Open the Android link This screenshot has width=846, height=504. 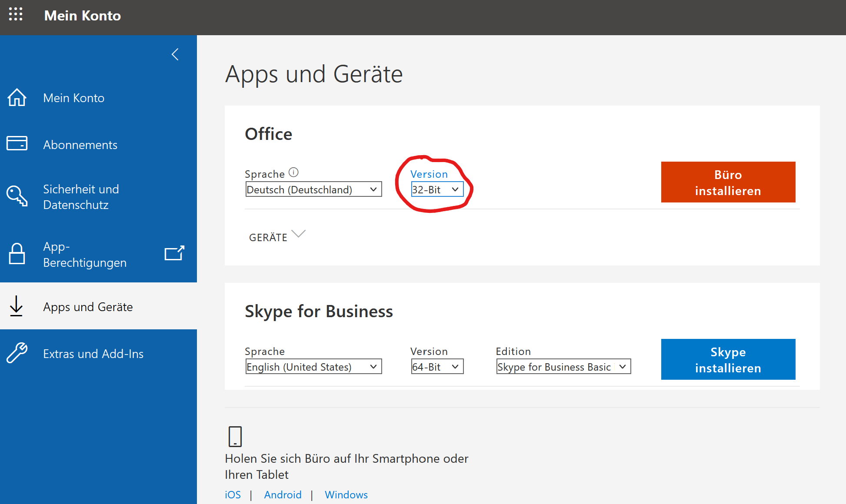[283, 495]
